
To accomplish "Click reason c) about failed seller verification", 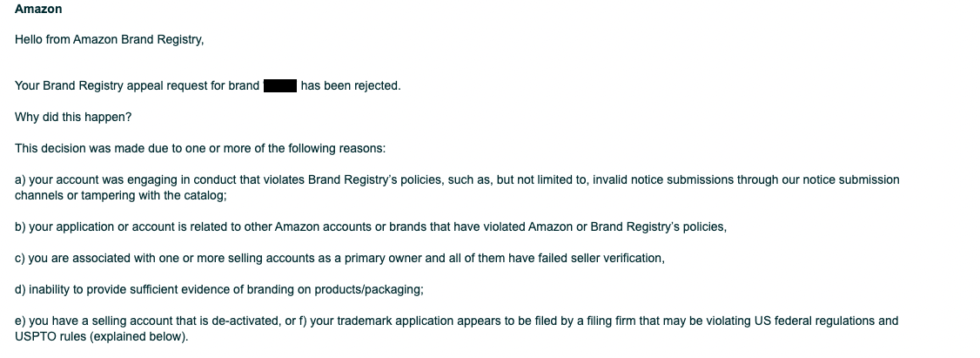I will 339,259.
